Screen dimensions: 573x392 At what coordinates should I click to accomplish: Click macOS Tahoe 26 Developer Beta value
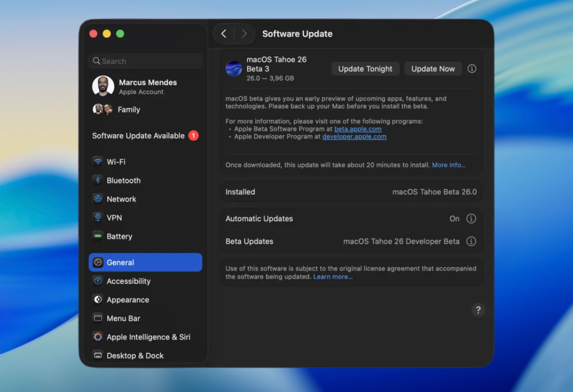pyautogui.click(x=401, y=241)
